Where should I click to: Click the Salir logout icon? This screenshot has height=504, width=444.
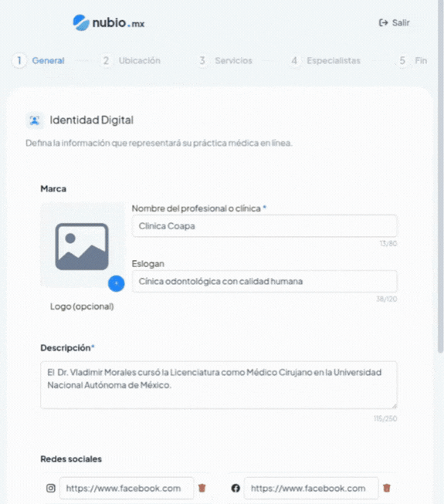tap(383, 23)
